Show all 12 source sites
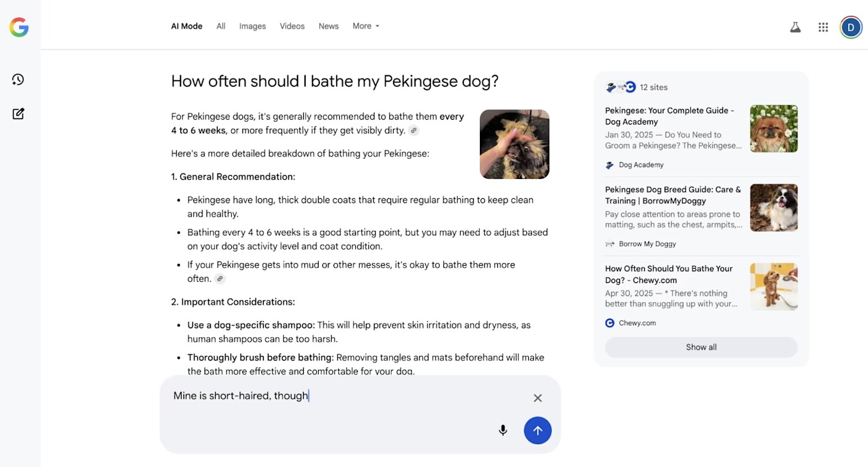This screenshot has width=868, height=467. point(701,347)
